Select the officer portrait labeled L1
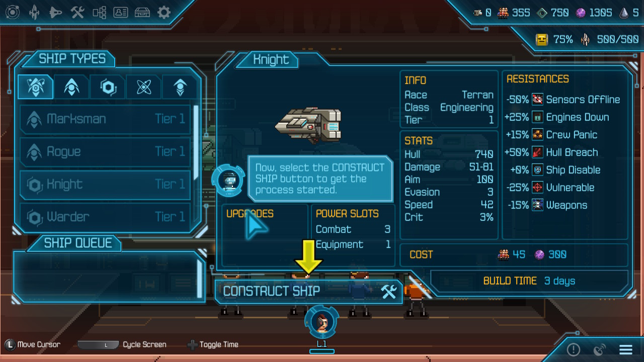 tap(322, 322)
